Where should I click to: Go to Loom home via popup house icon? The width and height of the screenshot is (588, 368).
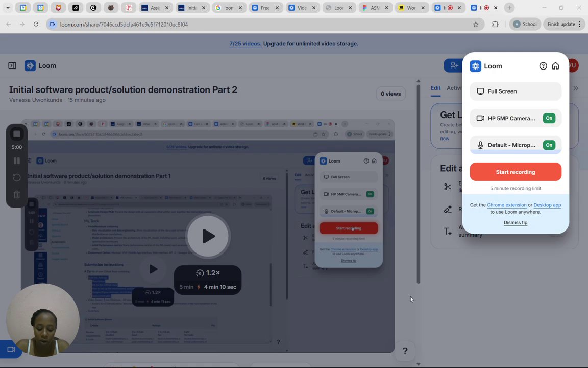click(555, 66)
